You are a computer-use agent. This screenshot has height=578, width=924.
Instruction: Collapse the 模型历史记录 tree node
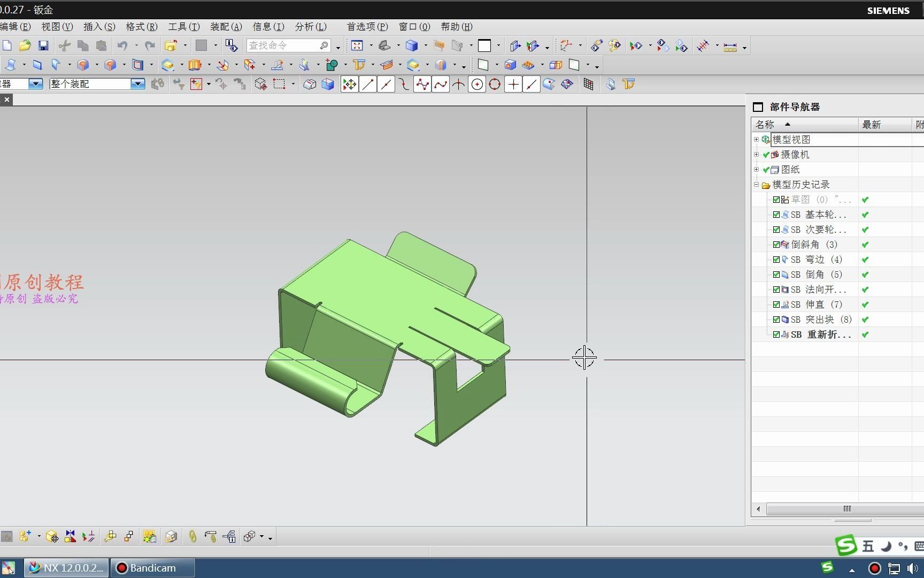pos(756,185)
